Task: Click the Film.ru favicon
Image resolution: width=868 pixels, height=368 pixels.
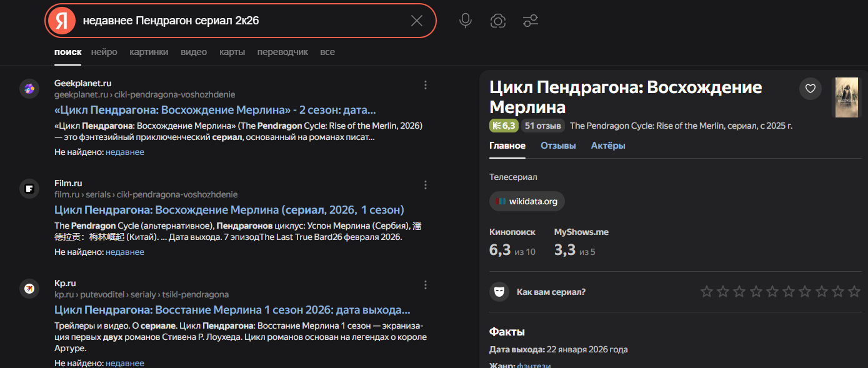Action: pos(29,189)
